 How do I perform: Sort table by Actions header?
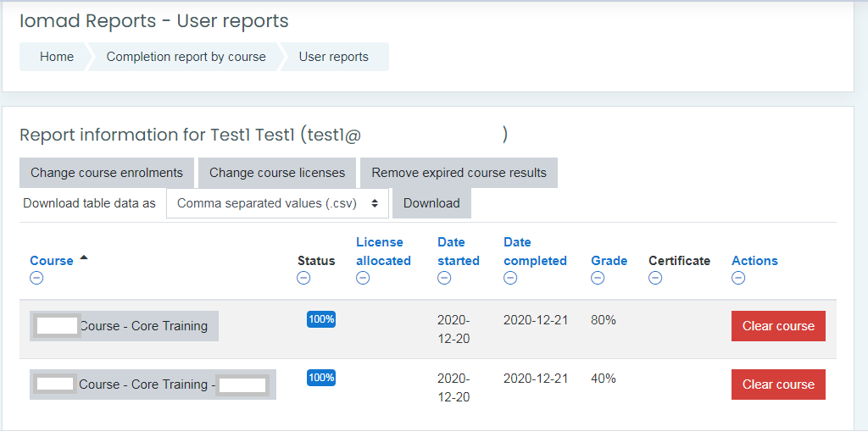point(754,261)
